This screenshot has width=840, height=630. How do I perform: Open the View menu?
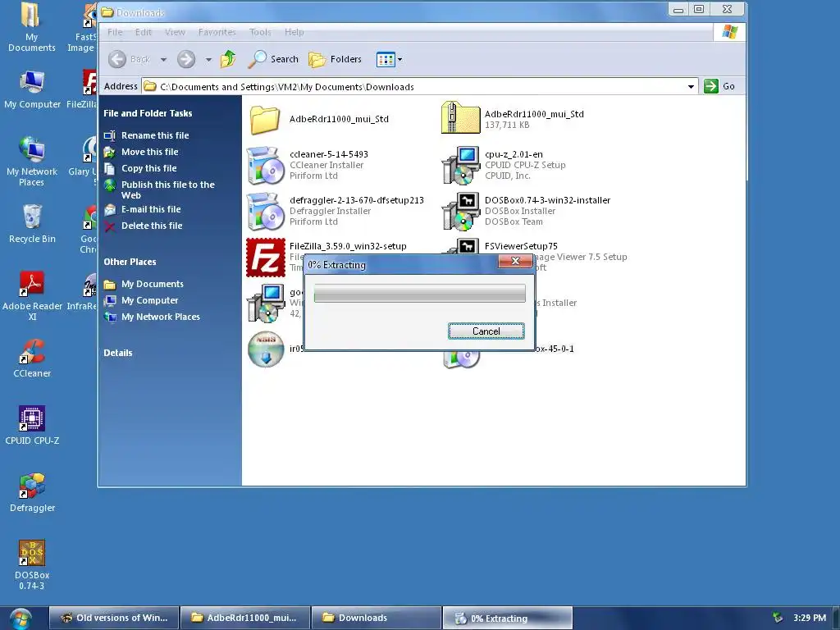pyautogui.click(x=176, y=32)
